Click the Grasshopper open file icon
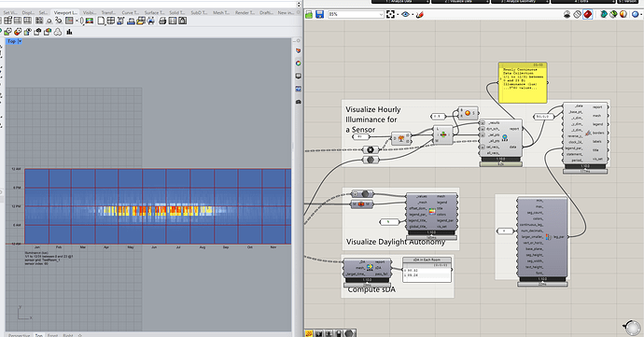The width and height of the screenshot is (644, 337). click(309, 14)
